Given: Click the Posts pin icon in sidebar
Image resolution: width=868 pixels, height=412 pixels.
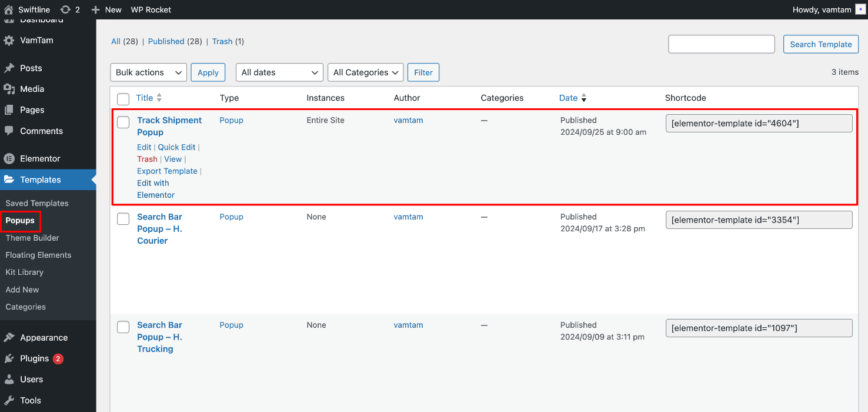Looking at the screenshot, I should click(9, 68).
